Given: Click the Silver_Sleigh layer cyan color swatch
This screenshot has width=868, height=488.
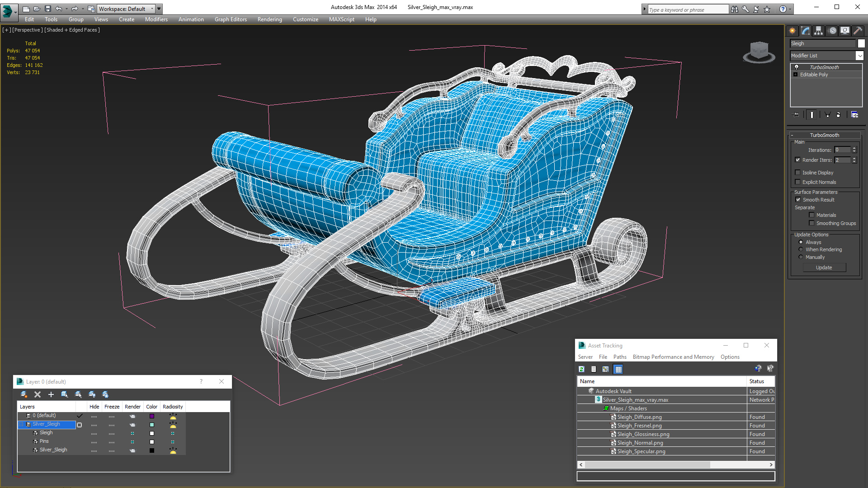Looking at the screenshot, I should click(x=152, y=425).
